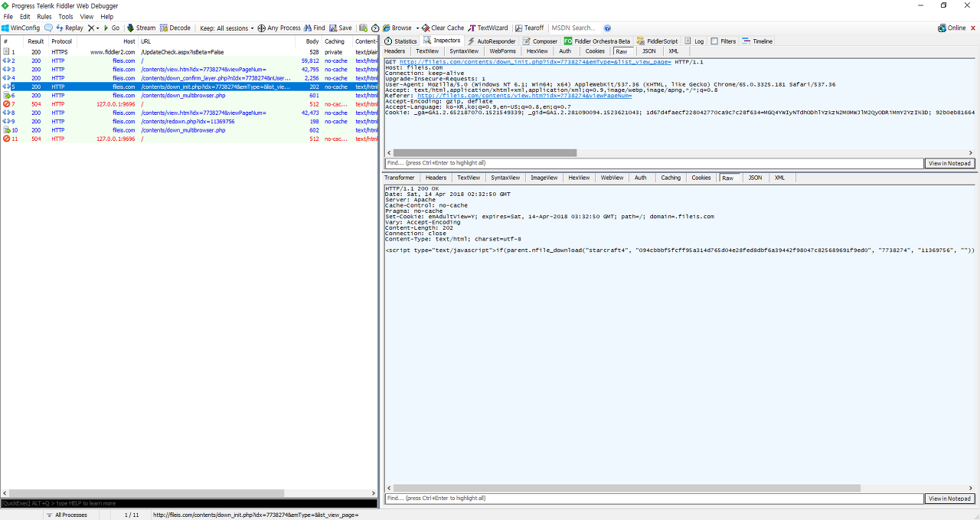Select response Caching tab
980x520 pixels.
[671, 178]
